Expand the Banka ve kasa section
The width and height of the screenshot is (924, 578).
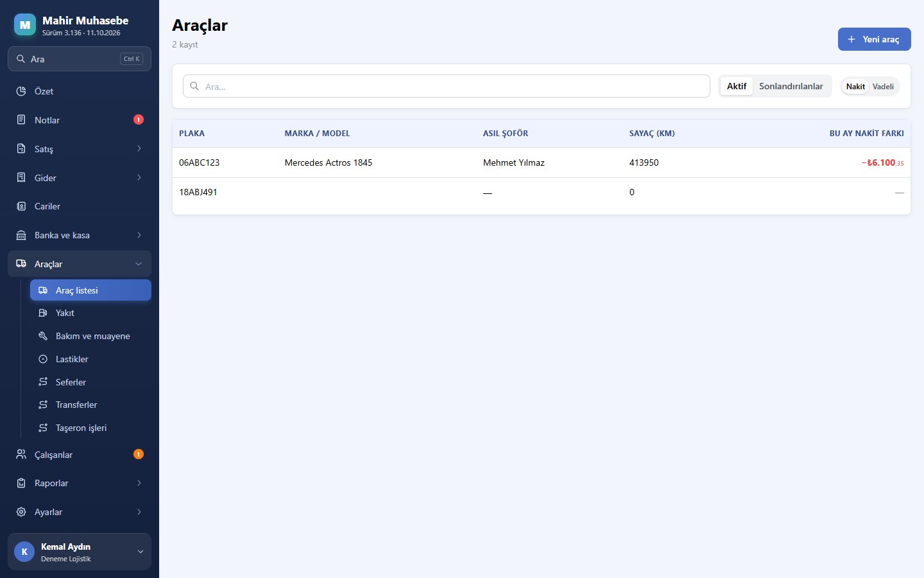(80, 235)
